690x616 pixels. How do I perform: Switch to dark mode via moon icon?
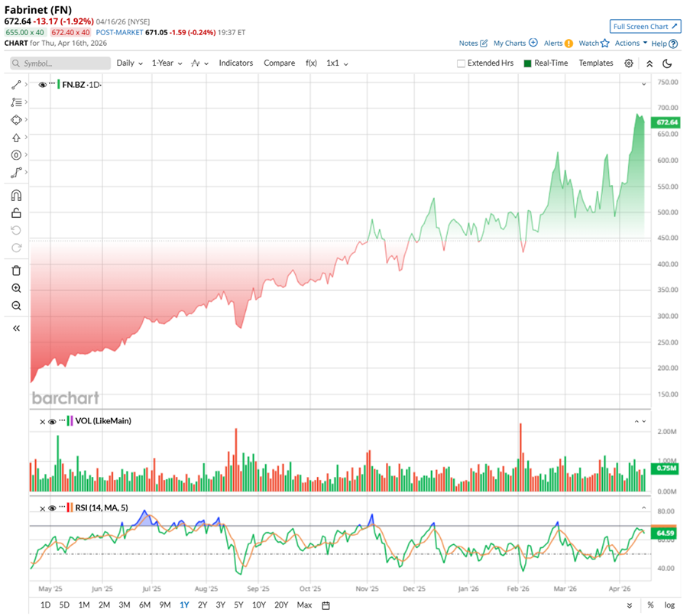click(667, 63)
